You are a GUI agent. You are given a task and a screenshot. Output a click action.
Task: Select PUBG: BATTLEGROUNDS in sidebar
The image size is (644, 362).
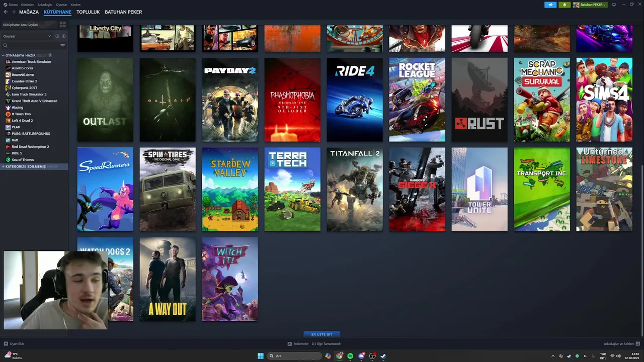(x=31, y=134)
